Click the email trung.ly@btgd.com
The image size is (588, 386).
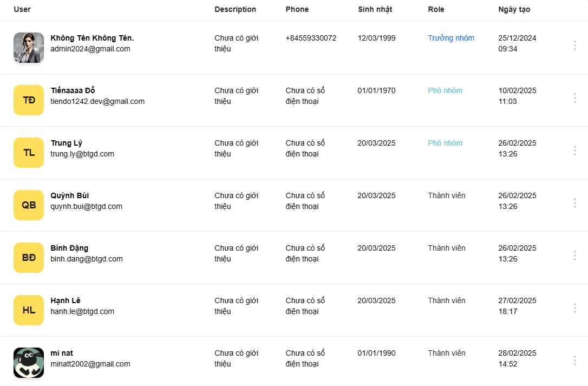click(82, 154)
